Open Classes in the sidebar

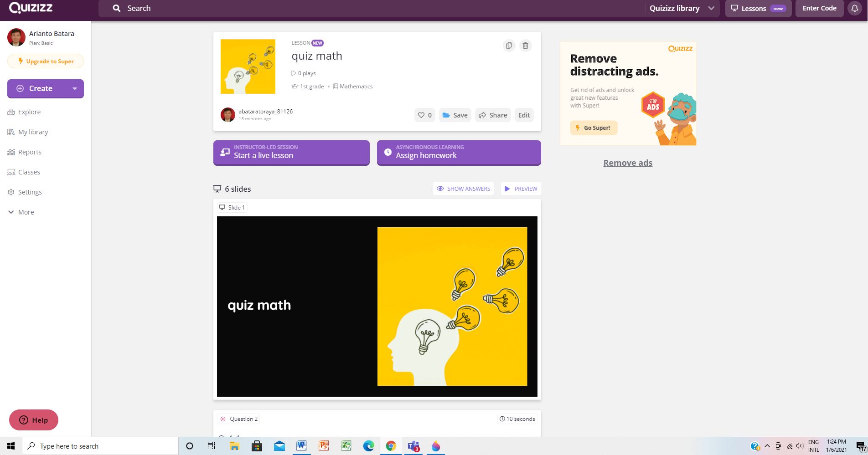tap(24, 172)
